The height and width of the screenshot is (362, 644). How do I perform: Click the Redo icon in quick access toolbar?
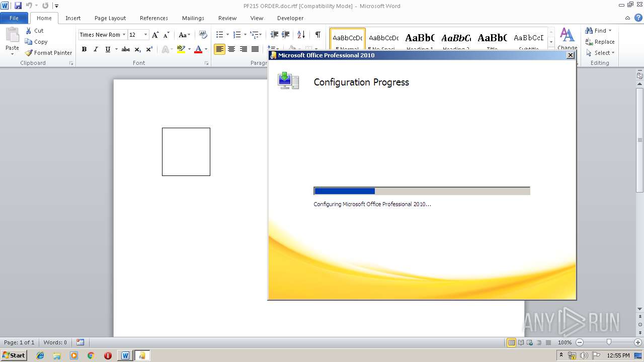(x=45, y=6)
